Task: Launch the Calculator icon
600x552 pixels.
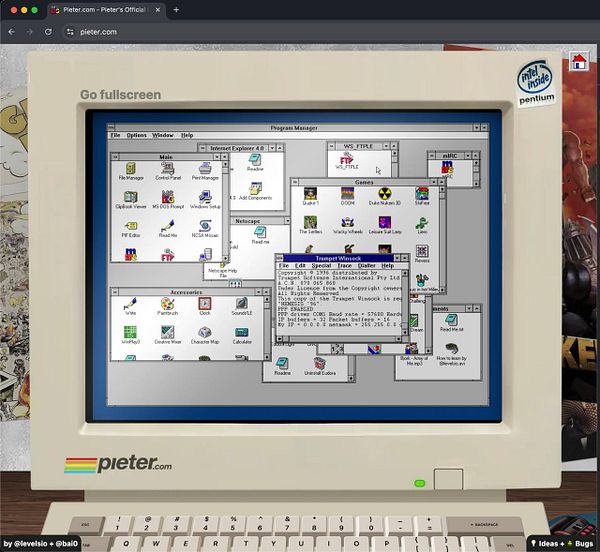Action: (x=242, y=335)
